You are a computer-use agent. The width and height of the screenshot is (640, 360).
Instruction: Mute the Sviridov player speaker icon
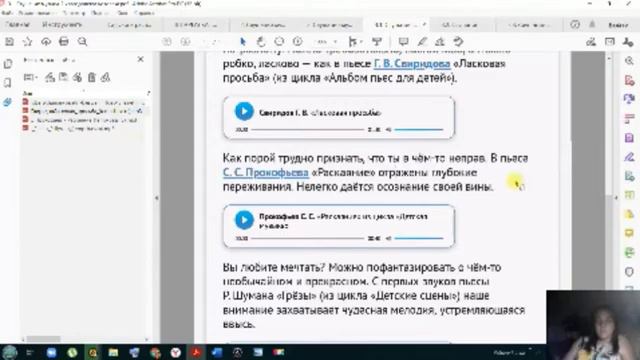pyautogui.click(x=388, y=130)
